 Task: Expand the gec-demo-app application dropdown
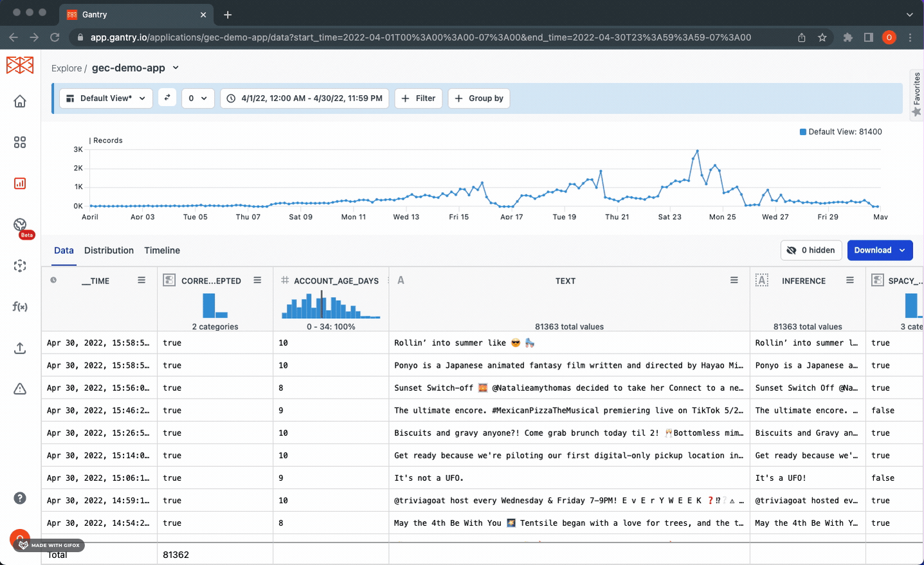[176, 67]
